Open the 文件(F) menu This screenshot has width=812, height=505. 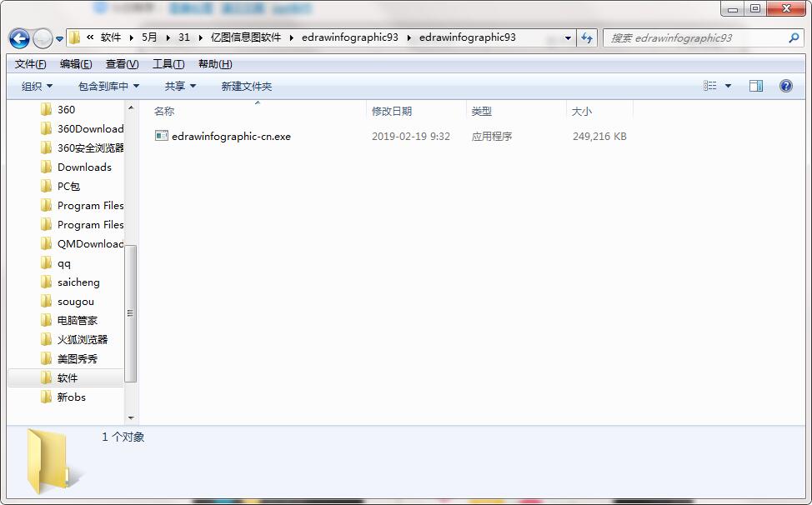(x=31, y=64)
